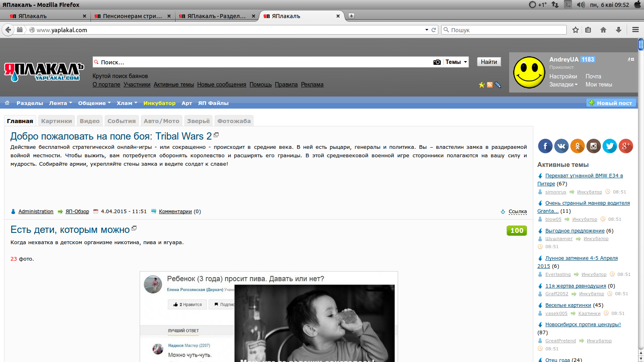Open the Правила link
The height and width of the screenshot is (362, 644).
[x=286, y=84]
